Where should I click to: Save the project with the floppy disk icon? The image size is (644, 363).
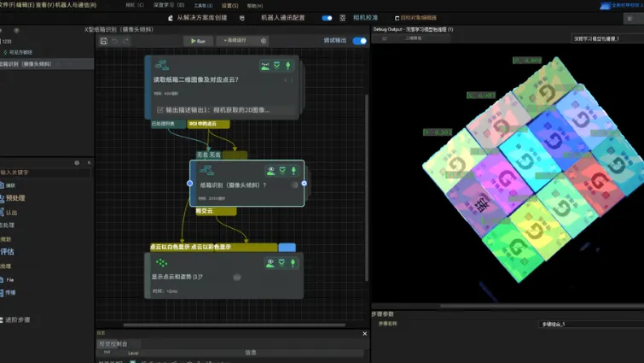[x=104, y=41]
